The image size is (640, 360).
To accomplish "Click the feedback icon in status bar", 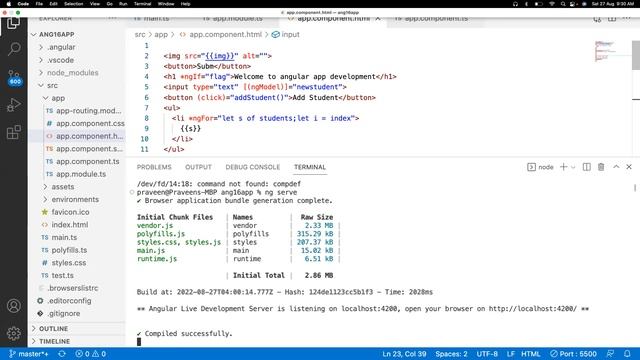I will point(610,354).
